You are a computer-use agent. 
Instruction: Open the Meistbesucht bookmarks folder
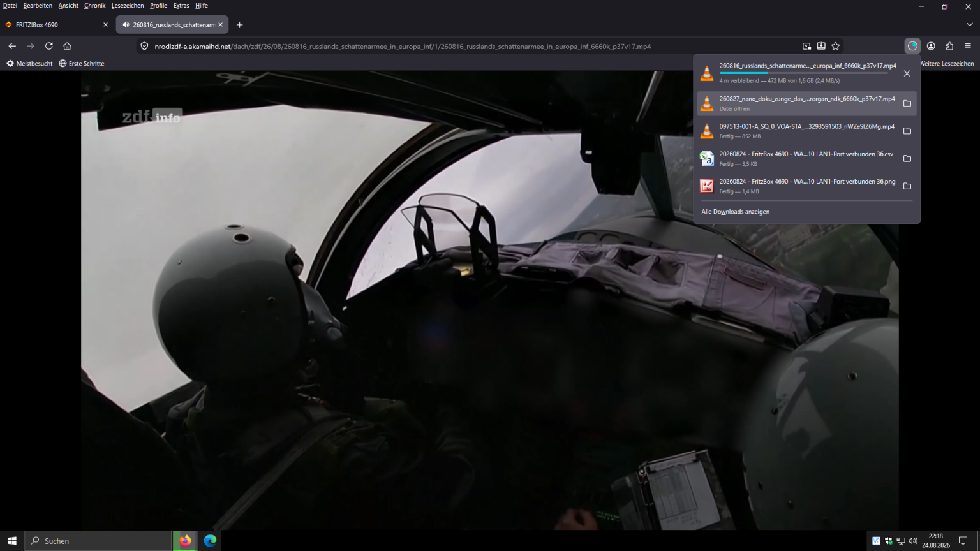(x=29, y=64)
